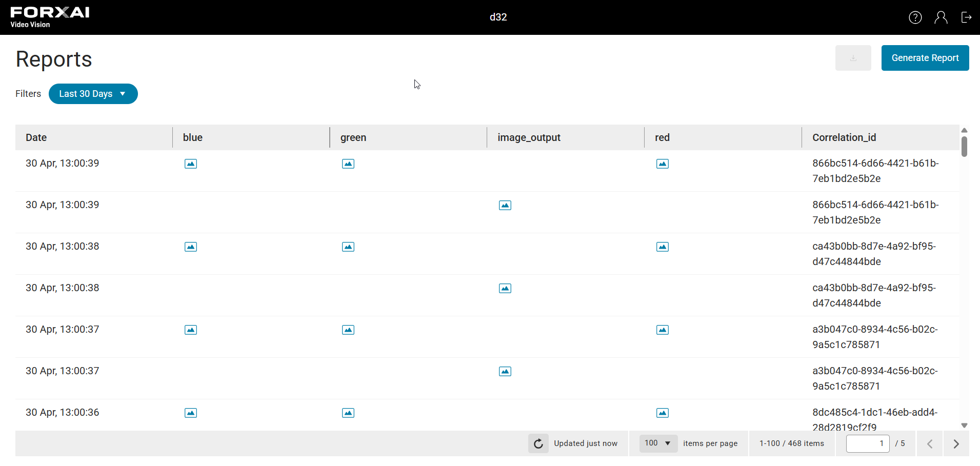Open red image for first 13:00:39 row

pyautogui.click(x=663, y=164)
